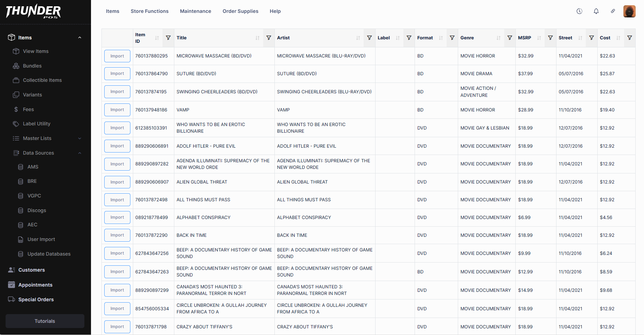This screenshot has width=644, height=335.
Task: Expand the Master Lists submenu
Action: (x=79, y=138)
